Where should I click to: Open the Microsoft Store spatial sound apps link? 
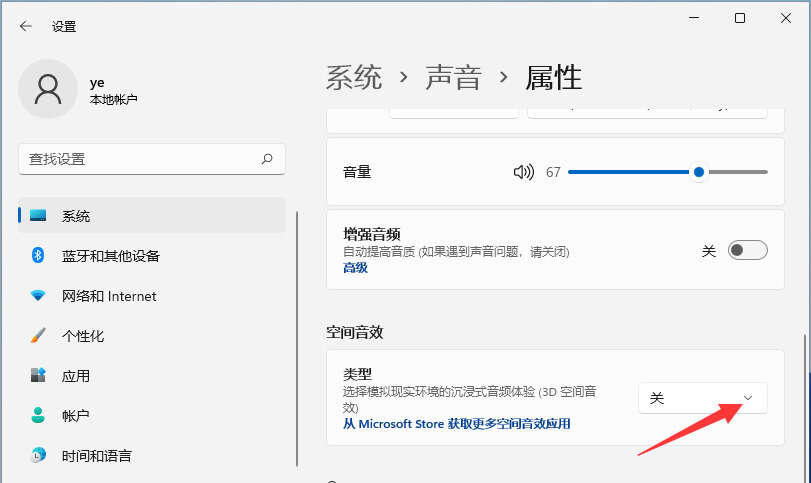[x=457, y=424]
